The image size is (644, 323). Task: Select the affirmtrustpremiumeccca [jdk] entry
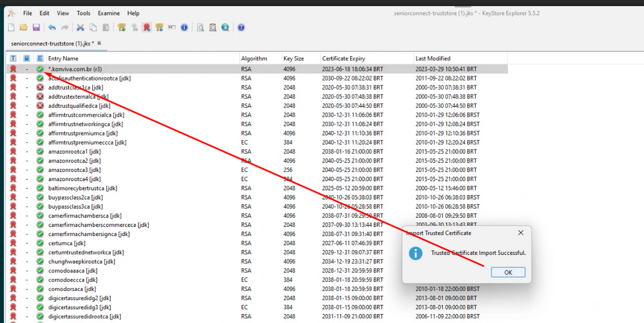click(257, 142)
